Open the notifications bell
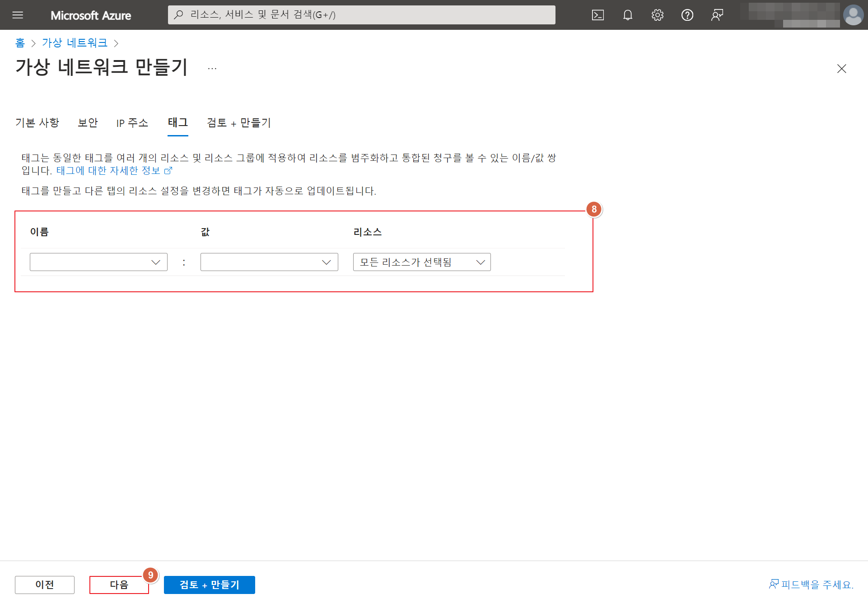 tap(627, 15)
